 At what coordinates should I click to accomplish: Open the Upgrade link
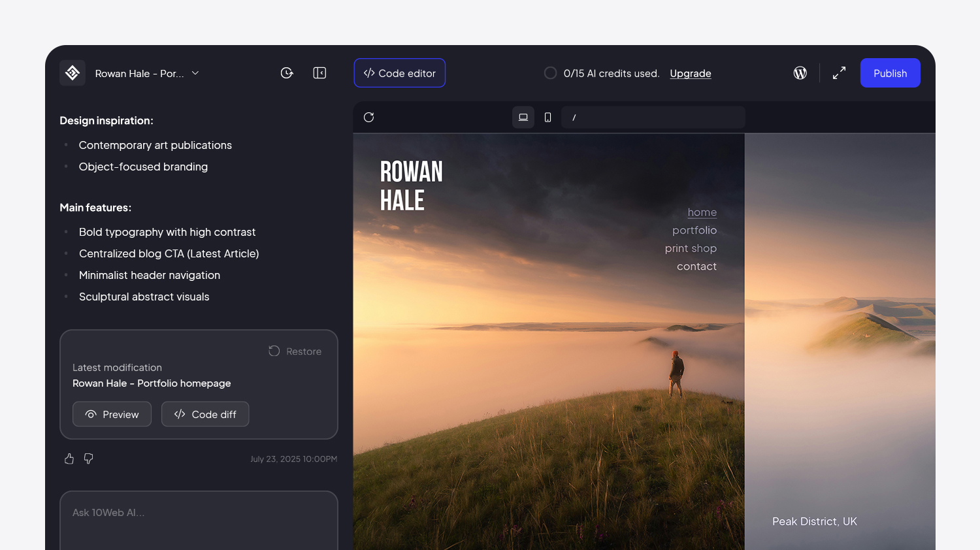coord(690,73)
